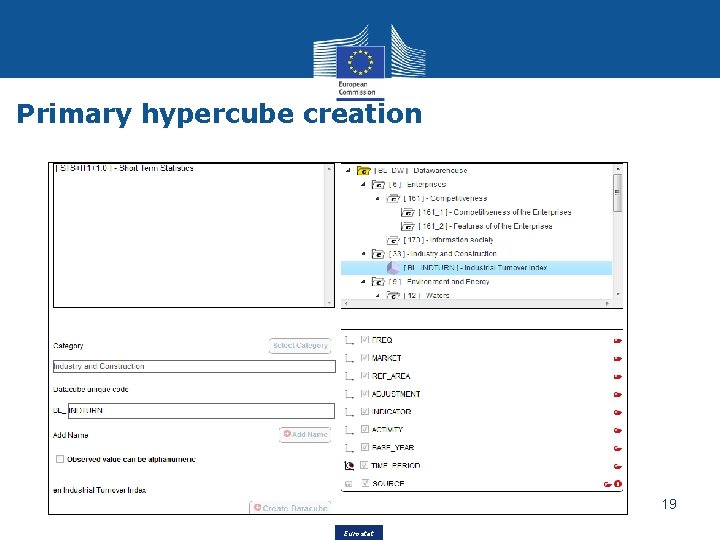
Task: Click the yellow Datawarehouse folder icon
Action: pos(364,171)
